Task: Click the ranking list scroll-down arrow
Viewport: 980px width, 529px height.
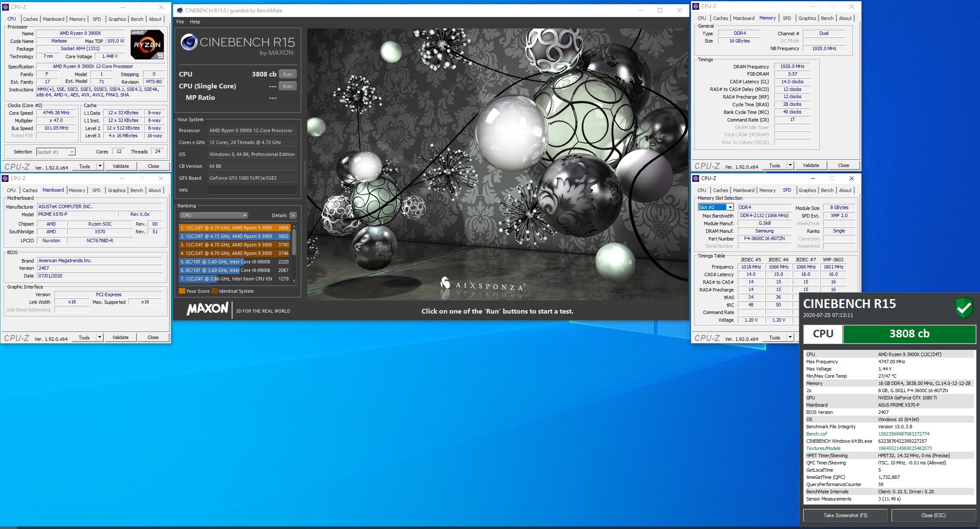Action: 294,281
